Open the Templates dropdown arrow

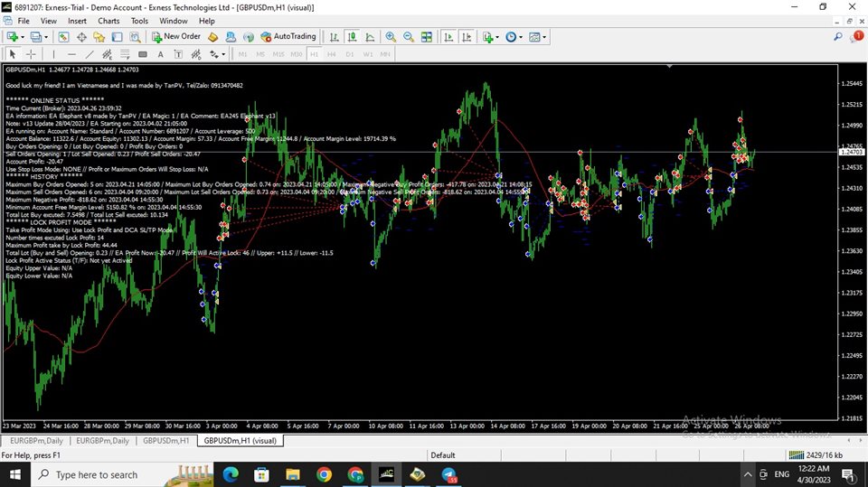544,37
